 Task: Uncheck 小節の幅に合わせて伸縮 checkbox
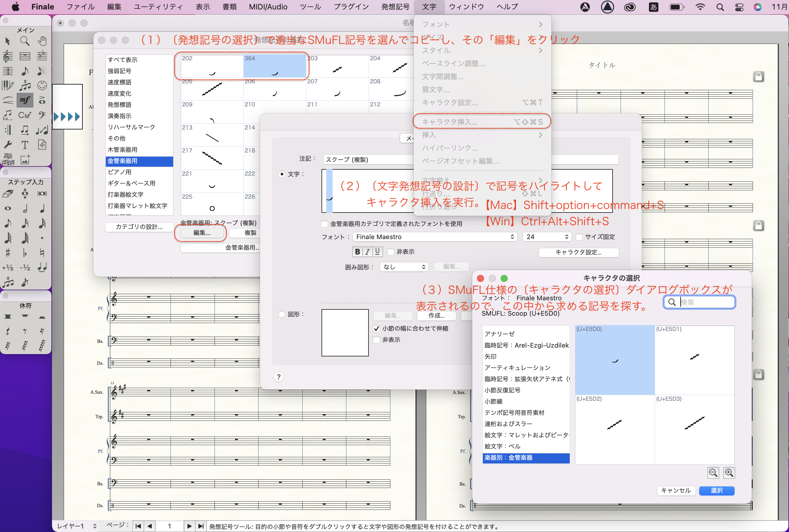tap(376, 328)
